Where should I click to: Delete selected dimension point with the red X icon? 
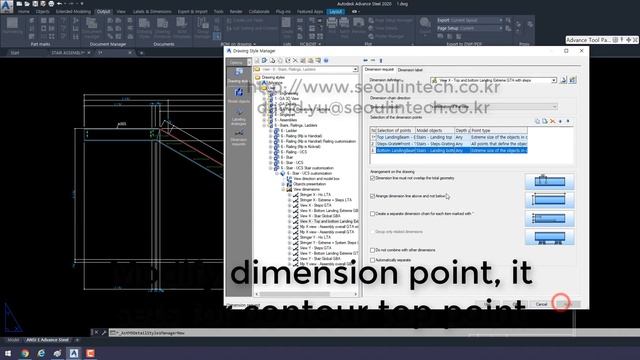tap(552, 121)
